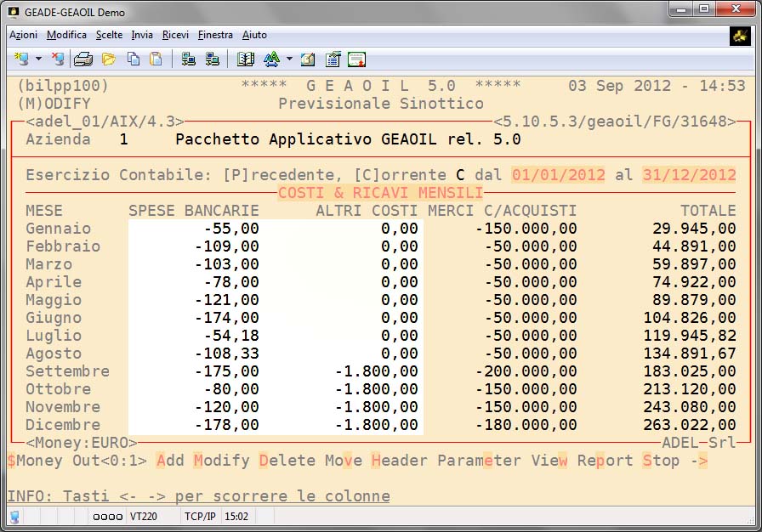Click the font size AA icon

point(271,59)
